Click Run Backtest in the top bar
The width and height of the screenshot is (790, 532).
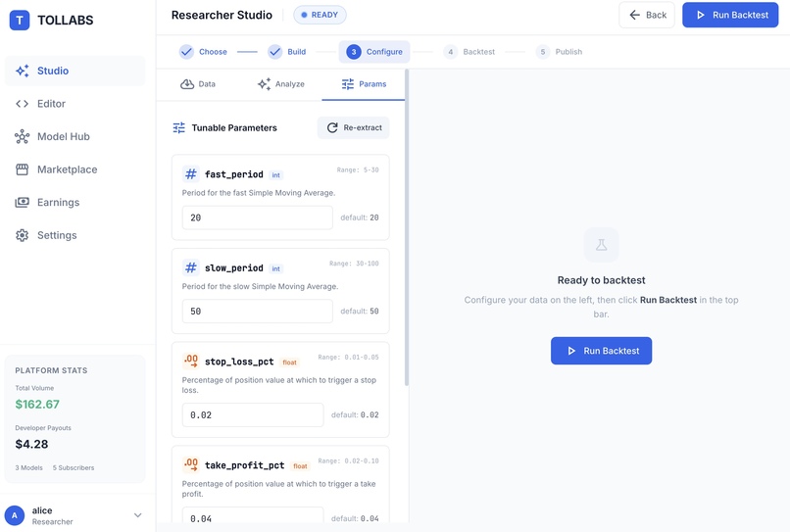(x=730, y=15)
